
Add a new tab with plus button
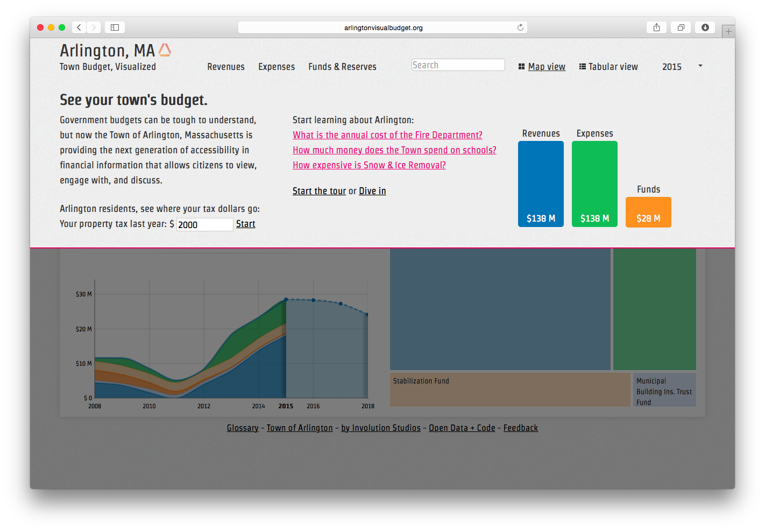(x=728, y=31)
